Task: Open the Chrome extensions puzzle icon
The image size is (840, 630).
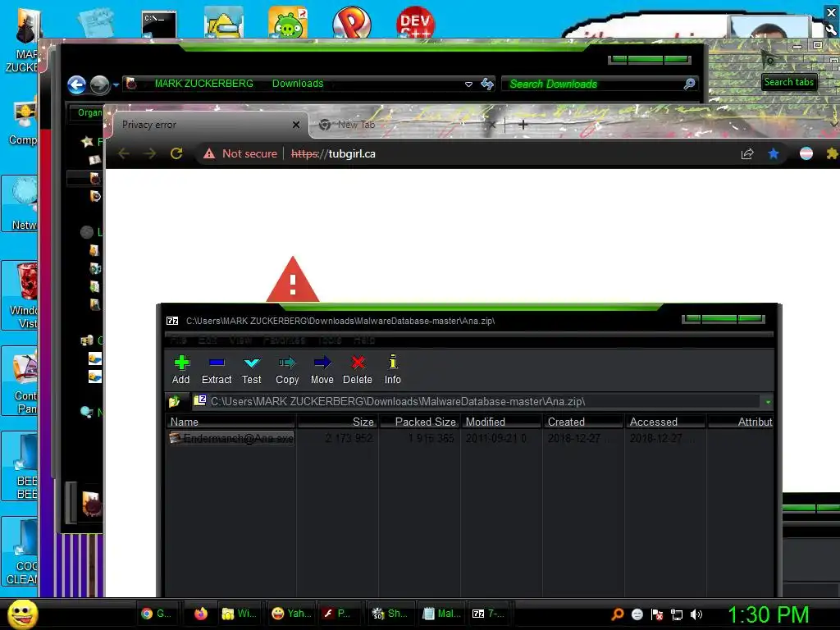Action: [832, 153]
